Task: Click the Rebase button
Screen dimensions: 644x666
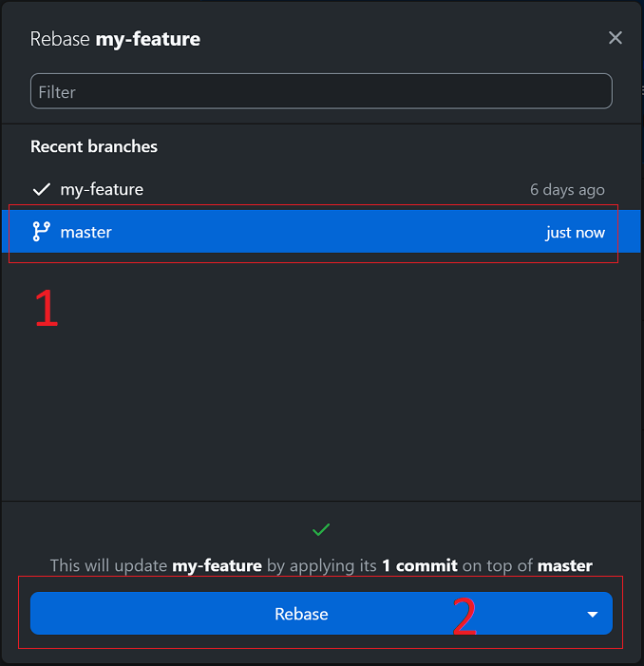Action: 301,614
